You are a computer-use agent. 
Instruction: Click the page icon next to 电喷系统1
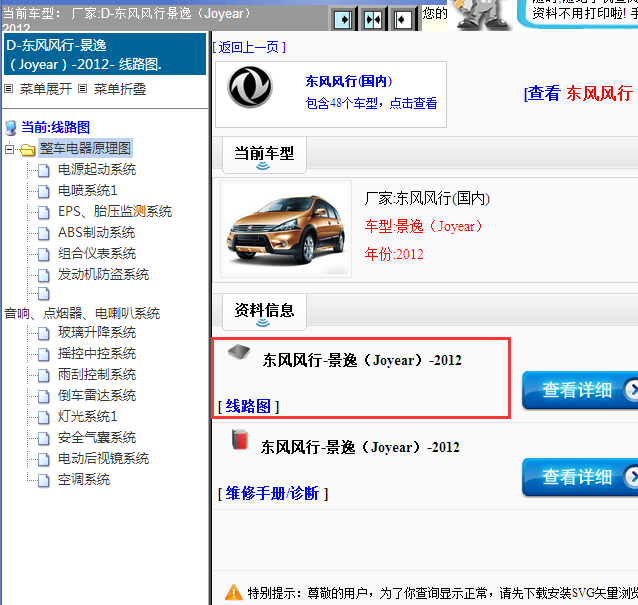(44, 191)
